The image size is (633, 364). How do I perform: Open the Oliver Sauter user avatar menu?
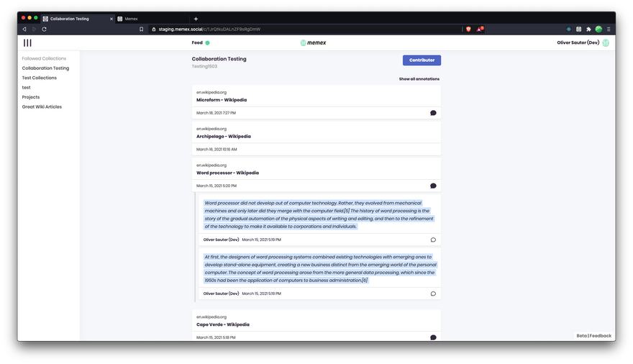(x=606, y=43)
